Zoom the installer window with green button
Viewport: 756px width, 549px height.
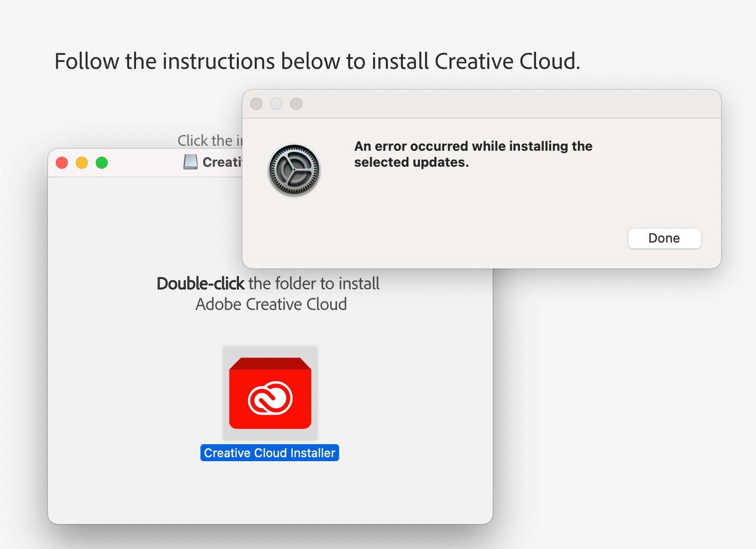pyautogui.click(x=102, y=163)
